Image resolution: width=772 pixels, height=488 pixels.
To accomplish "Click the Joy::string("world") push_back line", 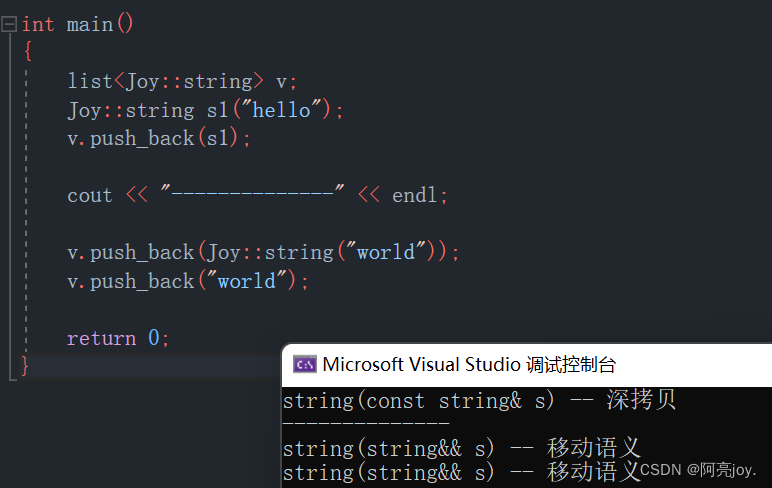I will click(x=262, y=252).
